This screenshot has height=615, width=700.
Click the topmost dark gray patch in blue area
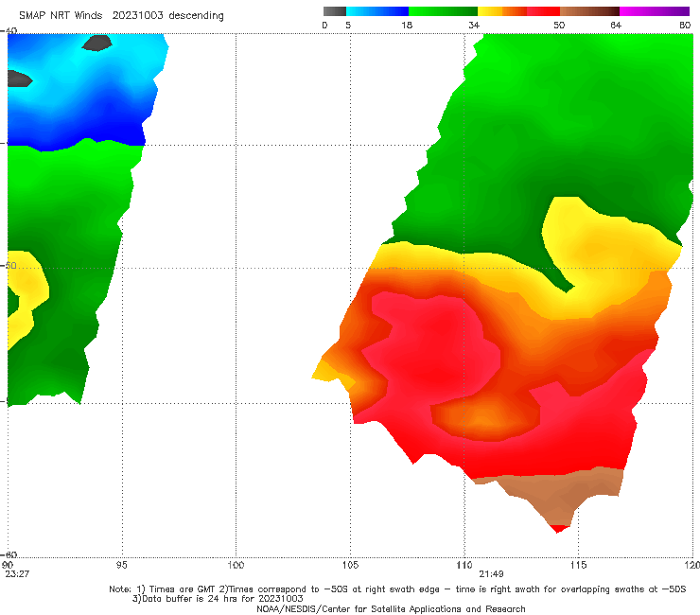click(96, 44)
